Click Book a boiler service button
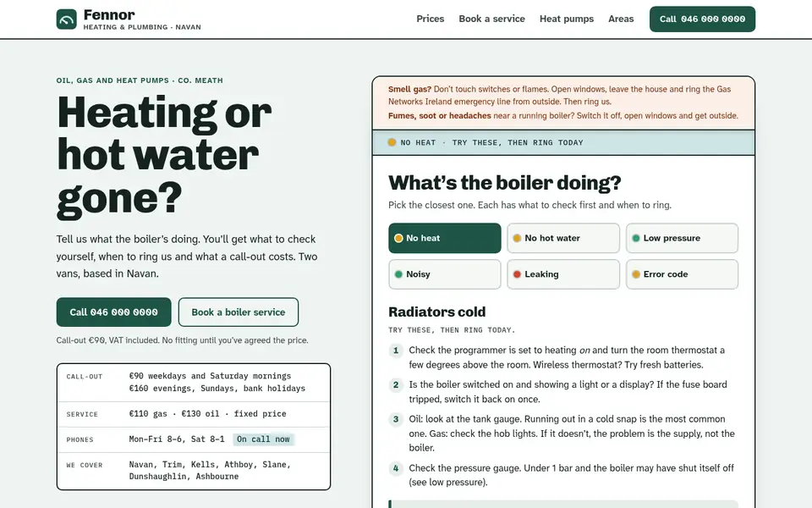Image resolution: width=812 pixels, height=508 pixels. (239, 312)
